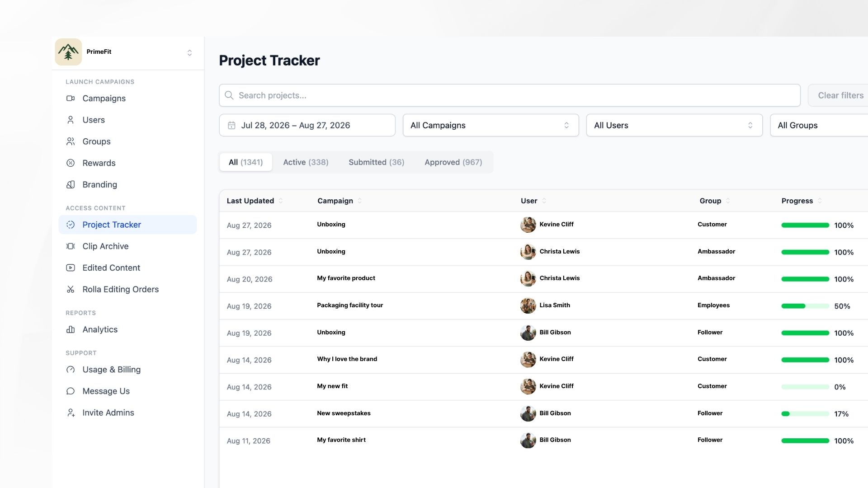Click the Rewards badge icon
This screenshot has width=868, height=488.
tap(71, 163)
